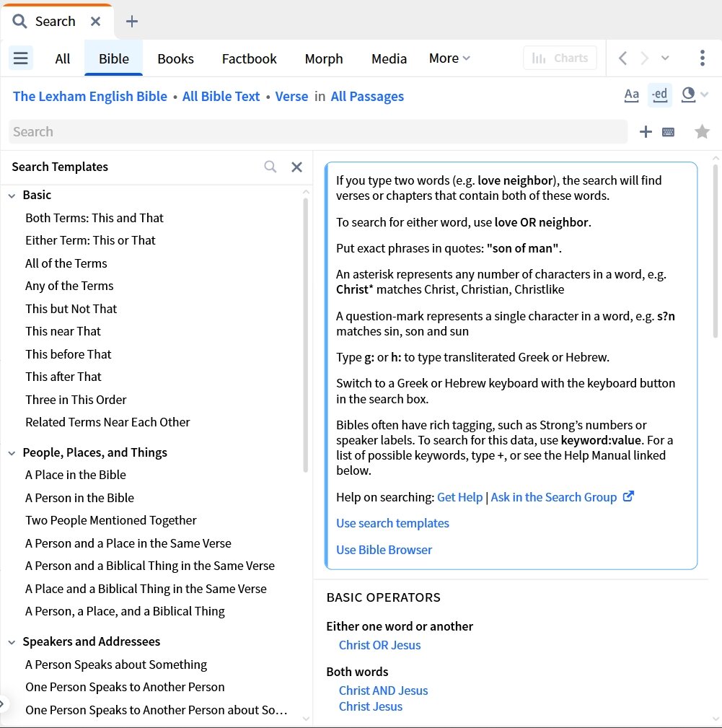Open the Get Help link
This screenshot has width=722, height=728.
coord(460,497)
